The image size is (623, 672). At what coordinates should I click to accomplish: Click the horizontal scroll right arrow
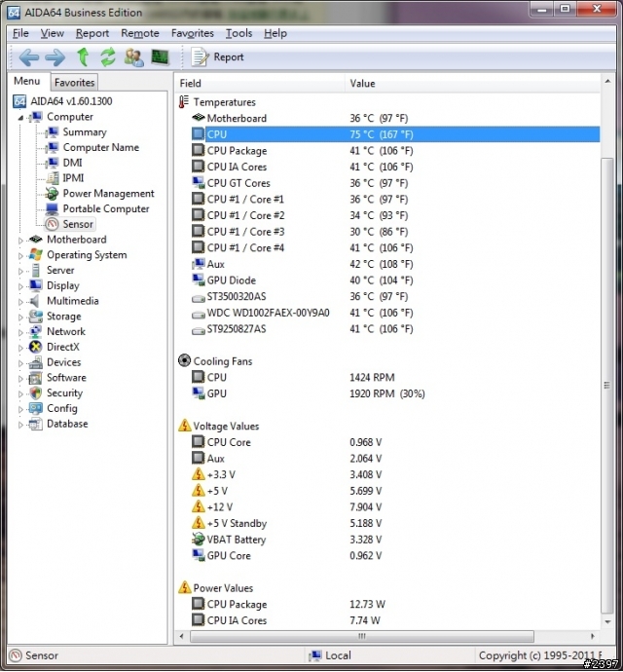pos(593,636)
